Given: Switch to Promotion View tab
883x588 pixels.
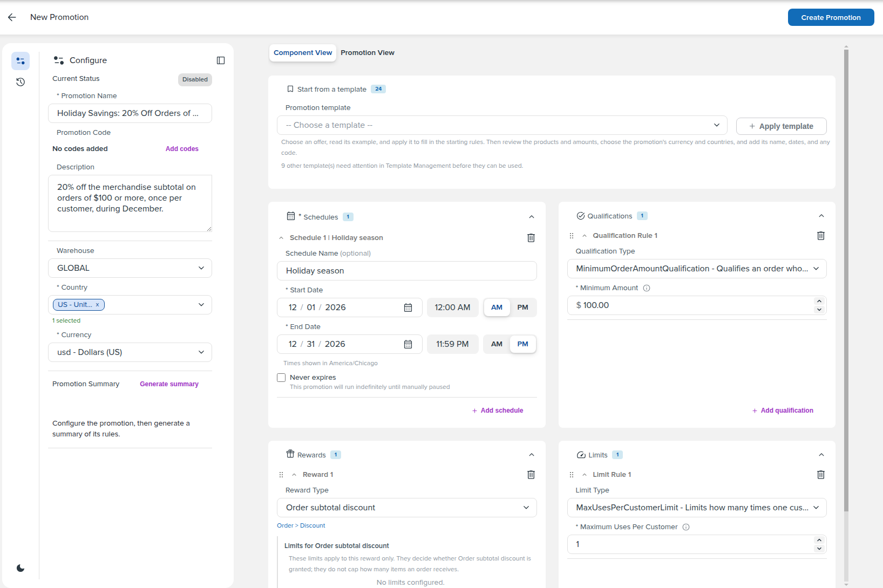Looking at the screenshot, I should coord(368,53).
